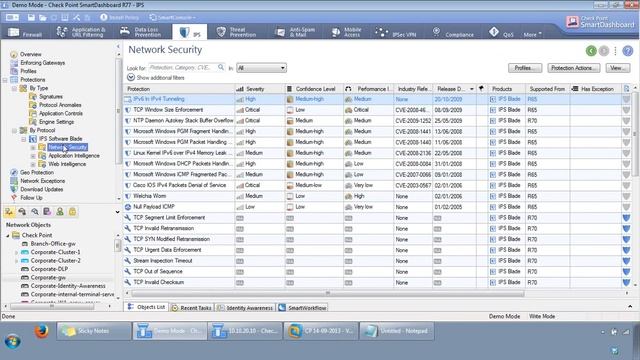Viewport: 640px width, 360px height.
Task: Click the follow-up flag column header icon
Action: pyautogui.click(x=481, y=89)
